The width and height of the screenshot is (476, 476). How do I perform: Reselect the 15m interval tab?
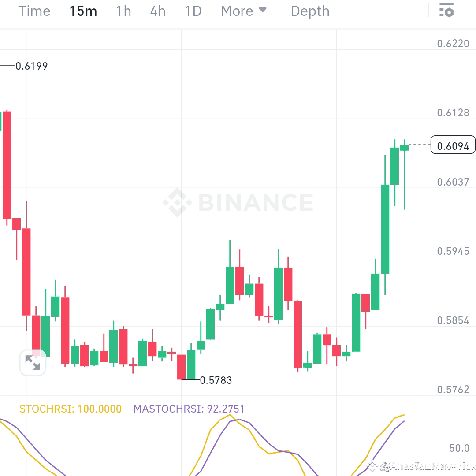(x=83, y=11)
